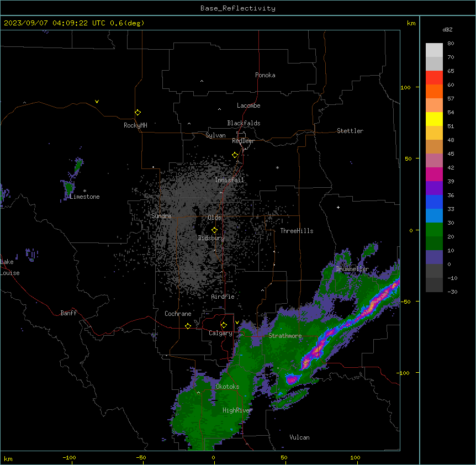Select the HighRiver label
The width and height of the screenshot is (476, 465).
pyautogui.click(x=237, y=410)
